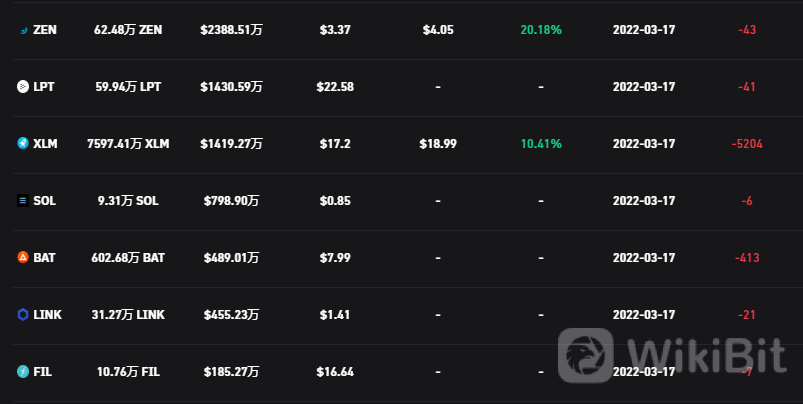Select the FIL coin icon
The image size is (803, 404).
tap(23, 371)
